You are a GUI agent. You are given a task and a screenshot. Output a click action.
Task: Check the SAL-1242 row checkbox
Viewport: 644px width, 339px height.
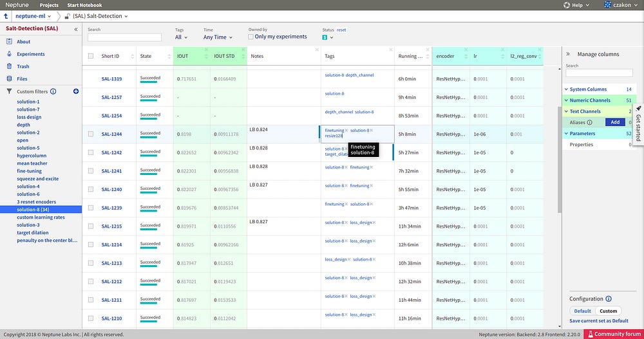tap(91, 152)
